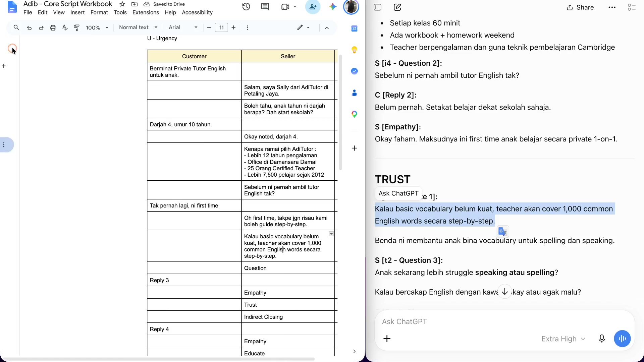644x362 pixels.
Task: Open the File menu
Action: coord(28,12)
